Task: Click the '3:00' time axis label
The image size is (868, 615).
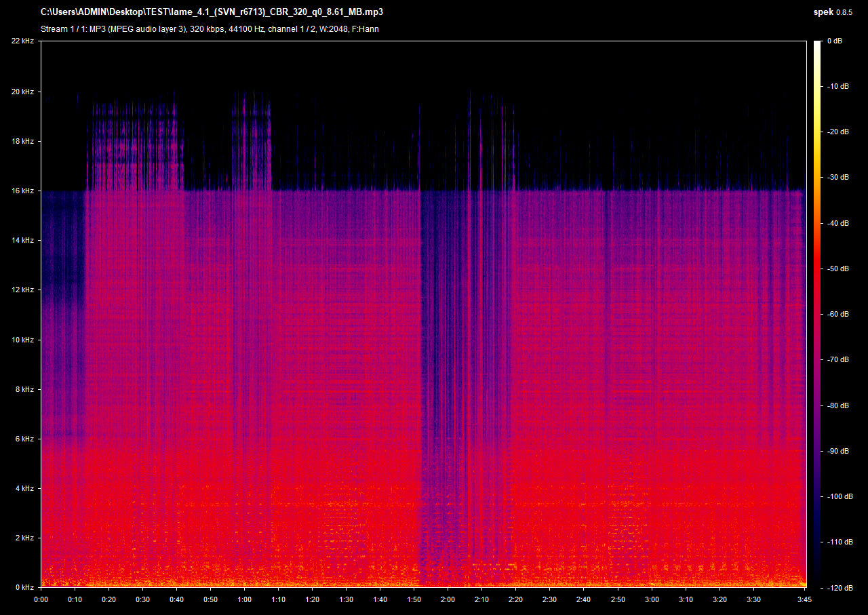Action: click(652, 599)
